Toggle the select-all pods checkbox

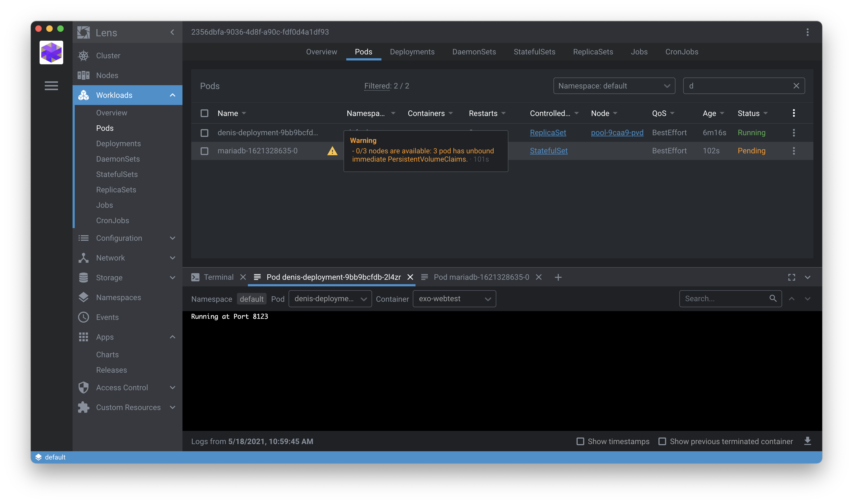click(x=204, y=113)
